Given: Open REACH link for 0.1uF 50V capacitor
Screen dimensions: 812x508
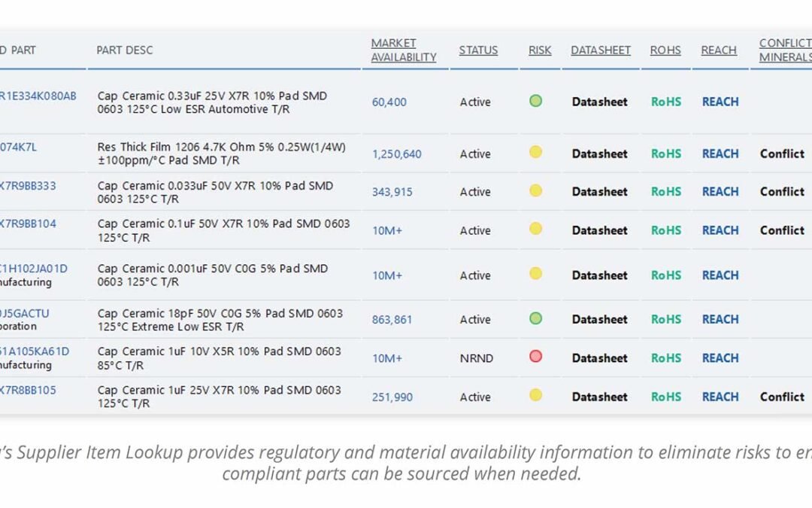Looking at the screenshot, I should (x=720, y=230).
